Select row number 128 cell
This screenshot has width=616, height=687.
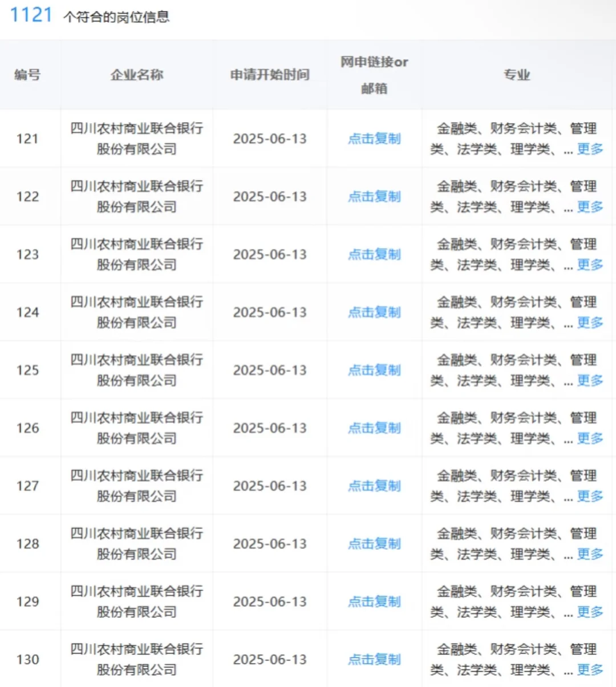[27, 544]
